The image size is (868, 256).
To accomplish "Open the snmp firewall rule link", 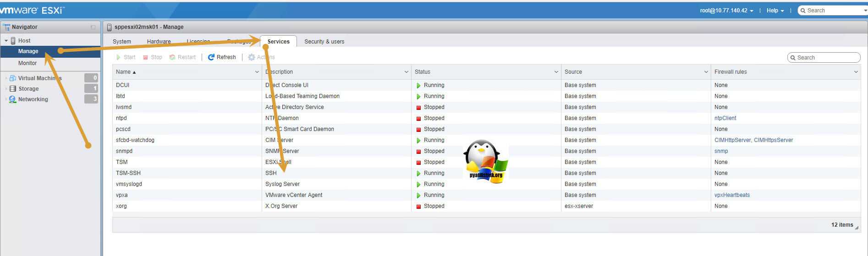I will [x=721, y=151].
